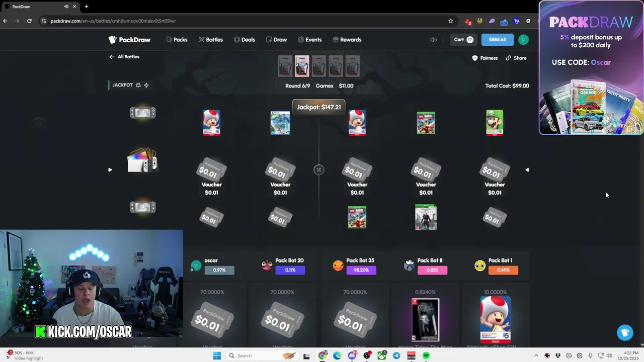The height and width of the screenshot is (362, 644).
Task: Reload the page
Action: tap(29, 21)
